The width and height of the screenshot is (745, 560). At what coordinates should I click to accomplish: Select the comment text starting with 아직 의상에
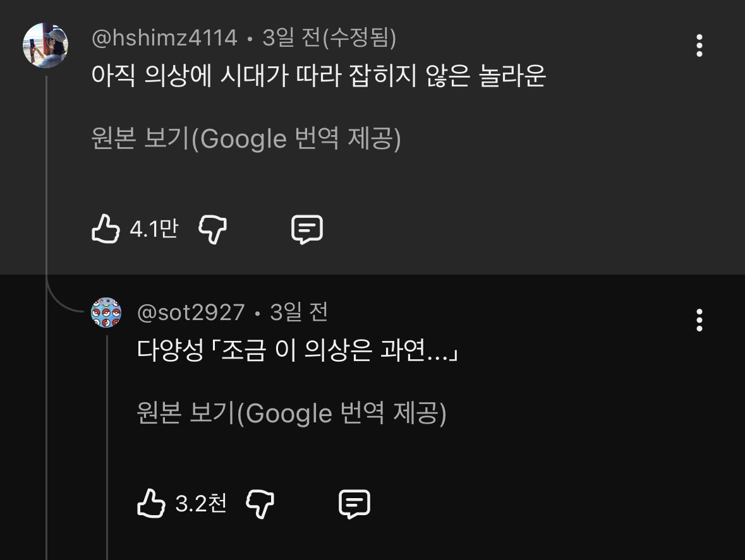(x=318, y=76)
